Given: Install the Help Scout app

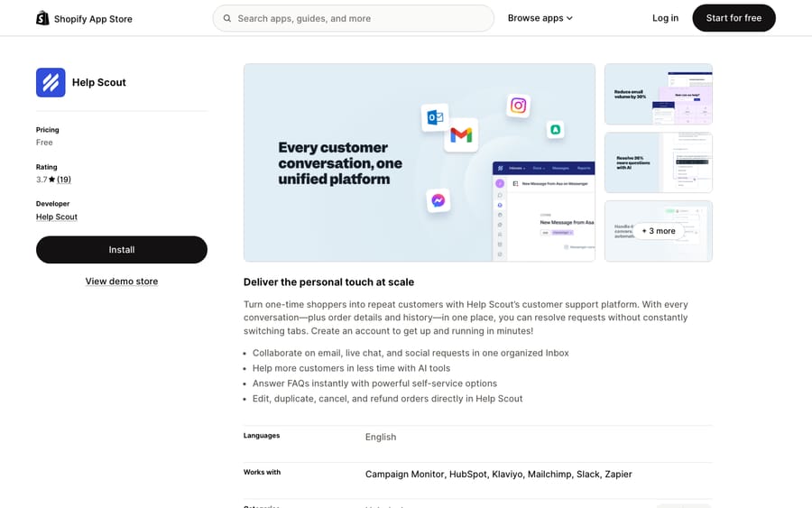Looking at the screenshot, I should pyautogui.click(x=122, y=250).
